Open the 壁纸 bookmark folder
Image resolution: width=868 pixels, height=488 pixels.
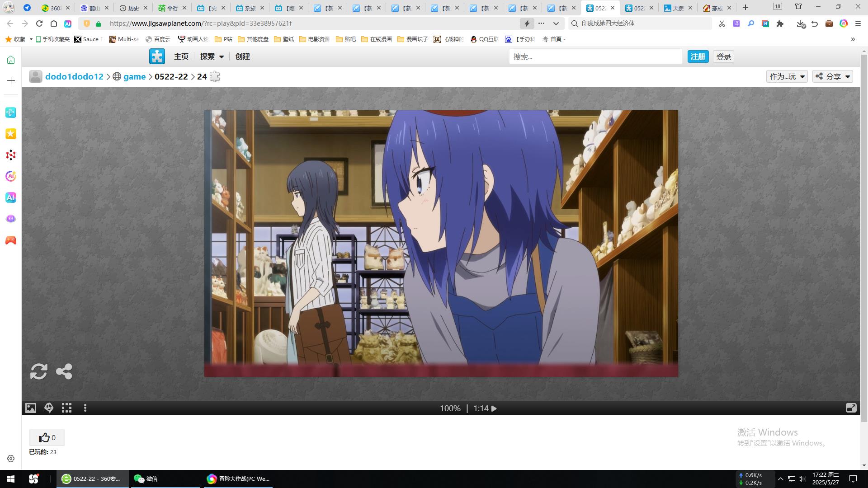tap(284, 39)
